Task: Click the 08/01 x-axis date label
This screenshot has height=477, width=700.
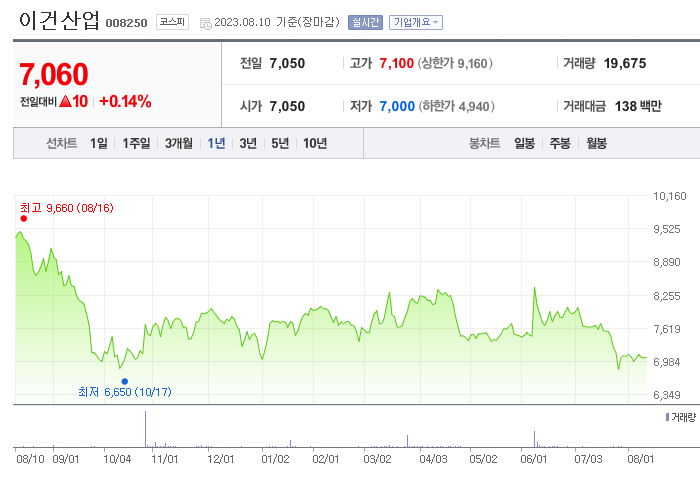Action: click(x=641, y=459)
